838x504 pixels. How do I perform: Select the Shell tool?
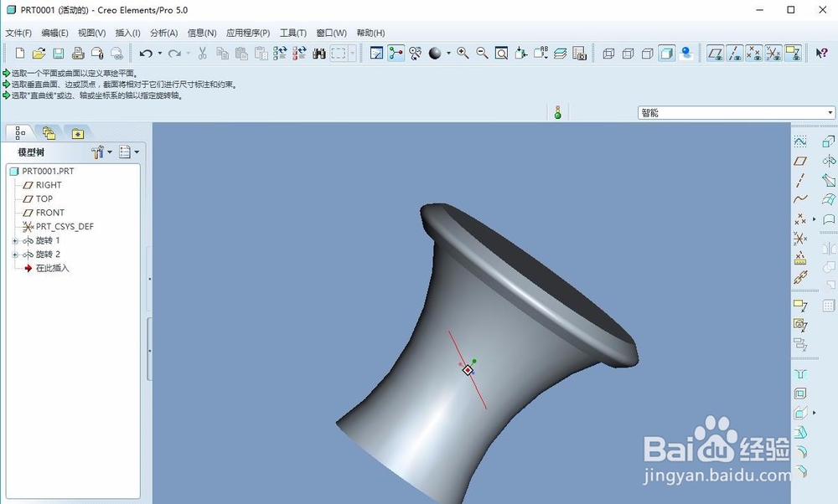800,393
